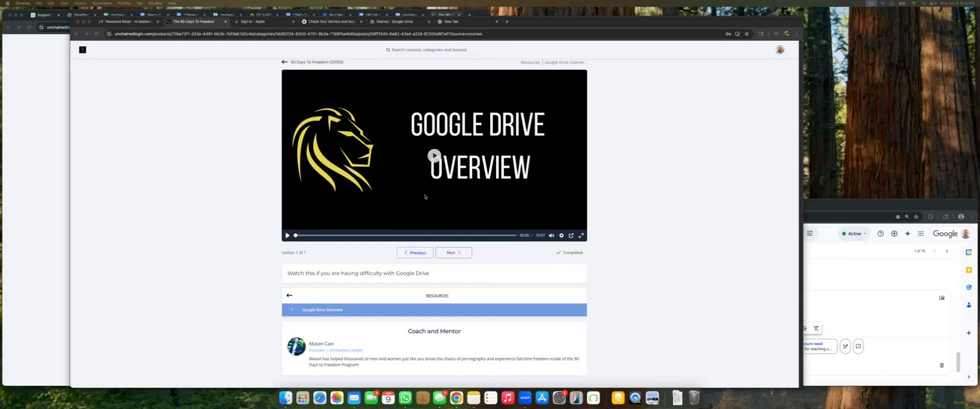Open Google Chrome from the Dock

[x=456, y=398]
